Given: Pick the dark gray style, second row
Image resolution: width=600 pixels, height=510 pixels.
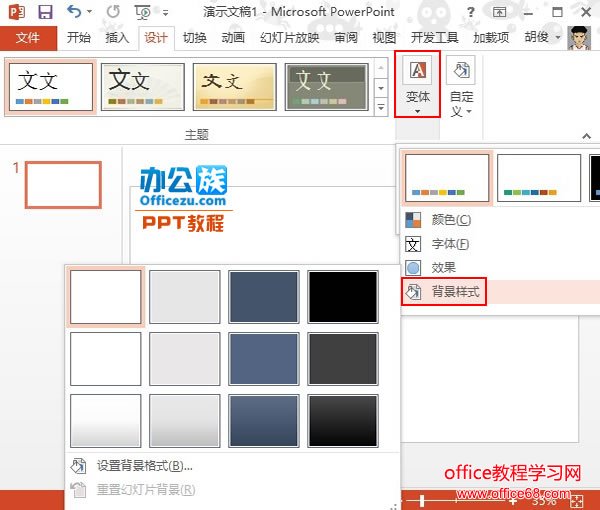Looking at the screenshot, I should [343, 359].
